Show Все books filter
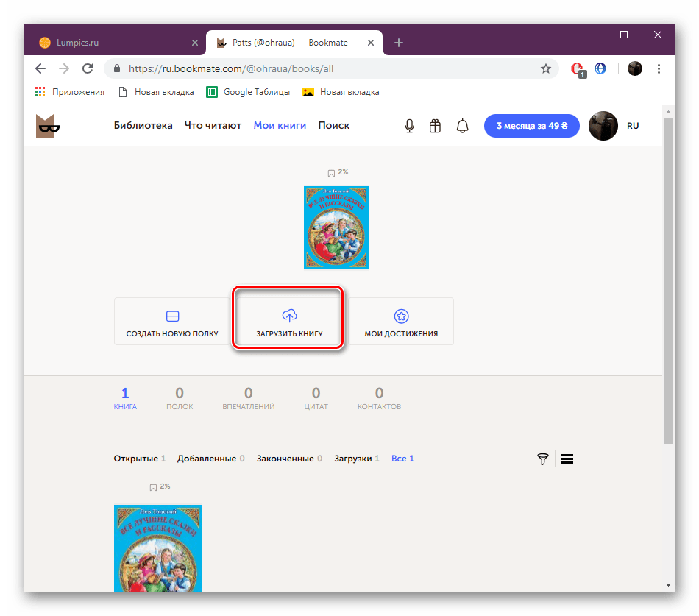This screenshot has width=699, height=616. (x=402, y=459)
